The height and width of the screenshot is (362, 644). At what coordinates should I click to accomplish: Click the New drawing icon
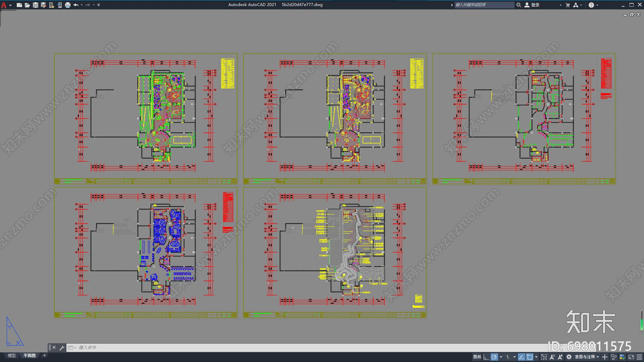click(19, 5)
